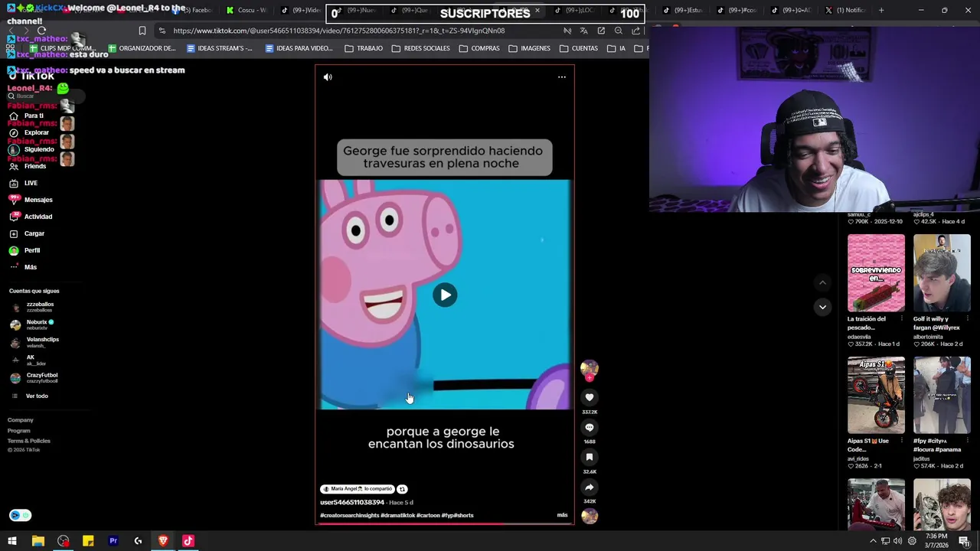Open Golf it willy y fargan thumbnail
980x551 pixels.
coord(942,272)
